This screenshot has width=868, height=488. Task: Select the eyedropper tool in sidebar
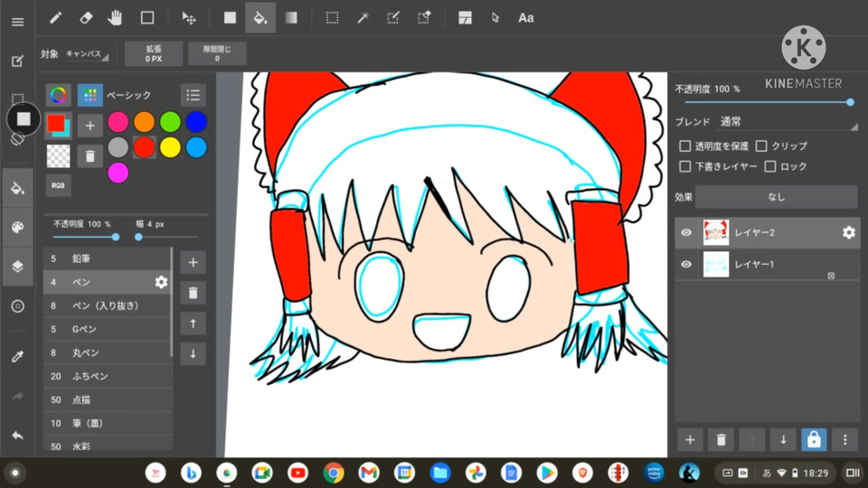click(x=18, y=356)
